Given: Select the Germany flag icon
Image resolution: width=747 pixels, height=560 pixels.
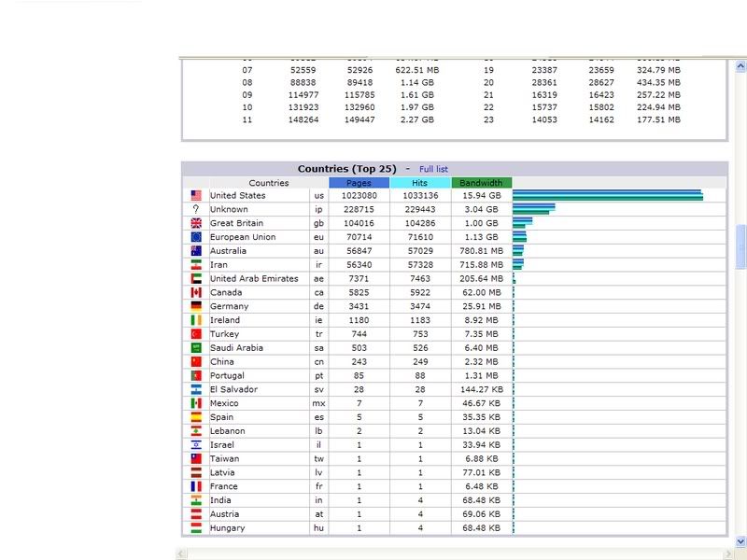Looking at the screenshot, I should click(196, 306).
